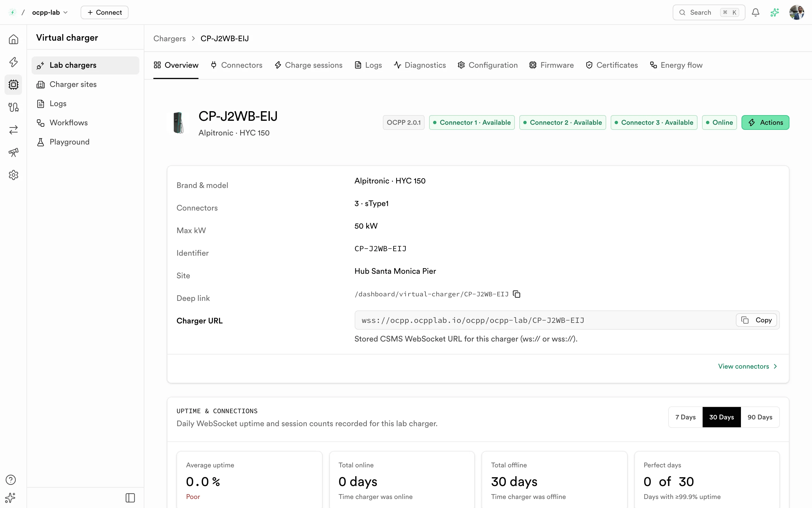Go to Chargers breadcrumb
Screen dimensions: 812x508
[x=169, y=39]
